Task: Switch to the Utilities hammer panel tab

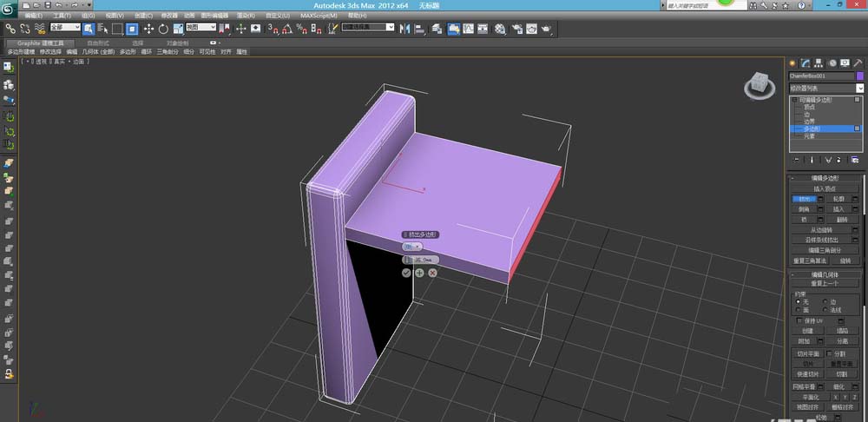Action: point(858,63)
